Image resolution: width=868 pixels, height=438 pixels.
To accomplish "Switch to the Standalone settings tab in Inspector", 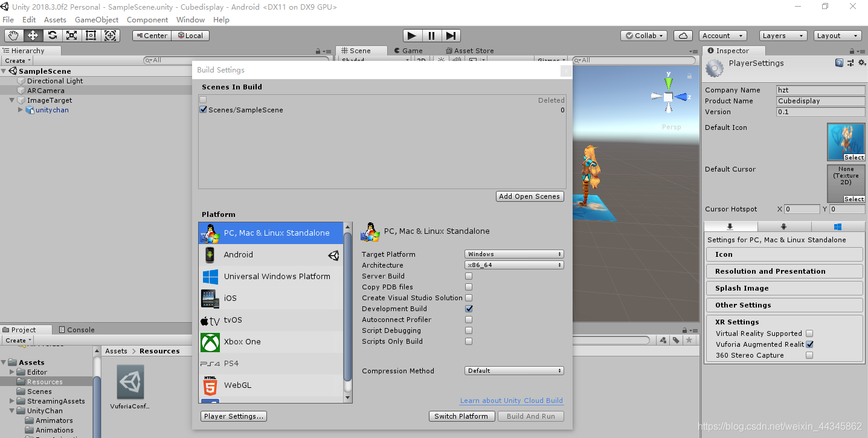I will 730,227.
